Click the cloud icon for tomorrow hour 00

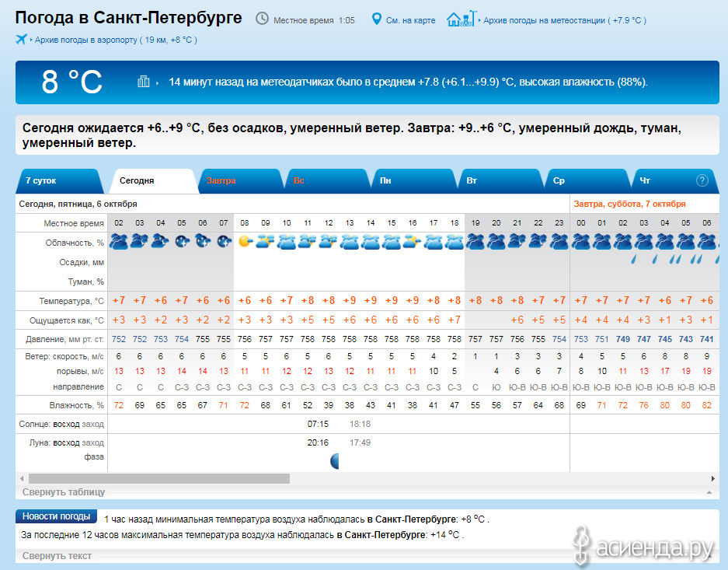coord(581,242)
